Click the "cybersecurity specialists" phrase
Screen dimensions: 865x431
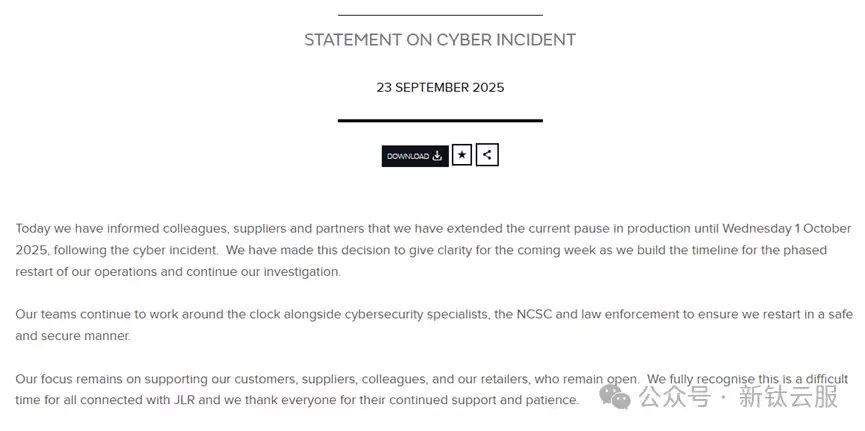(x=414, y=314)
